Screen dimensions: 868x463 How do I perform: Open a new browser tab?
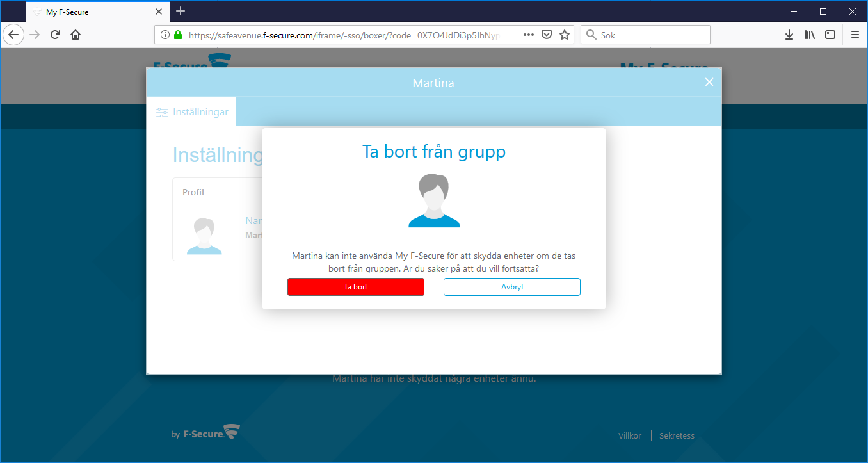point(181,11)
